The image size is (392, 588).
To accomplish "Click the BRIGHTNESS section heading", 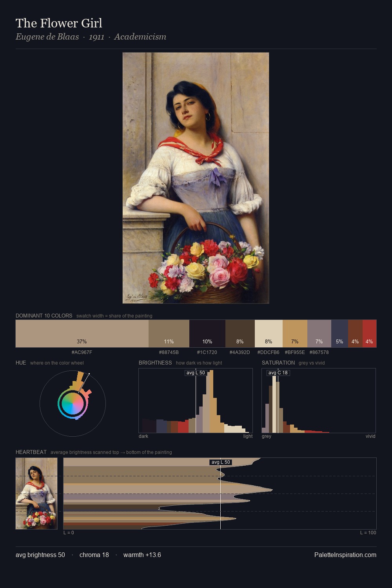I will point(155,363).
